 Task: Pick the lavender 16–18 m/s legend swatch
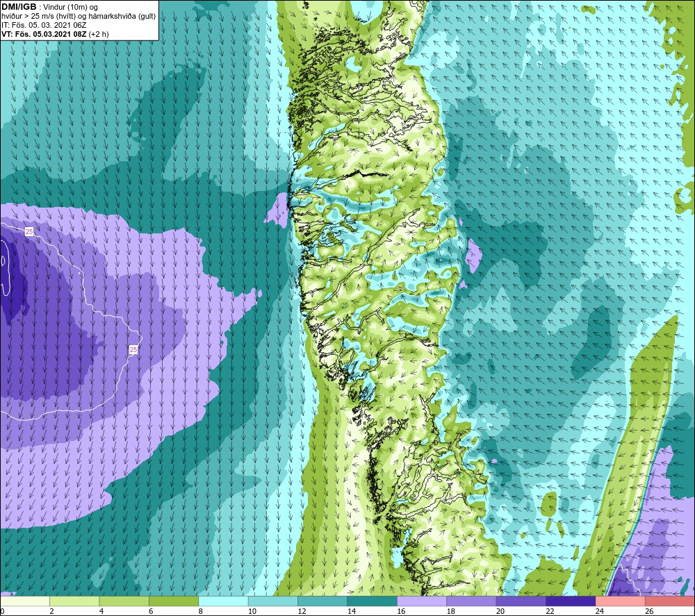422,601
